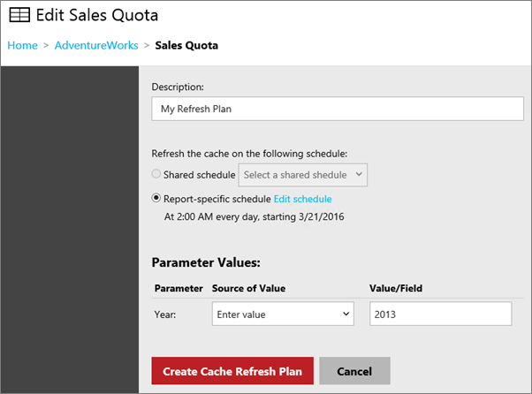Open the Select a shared schedule dropdown

click(x=303, y=175)
